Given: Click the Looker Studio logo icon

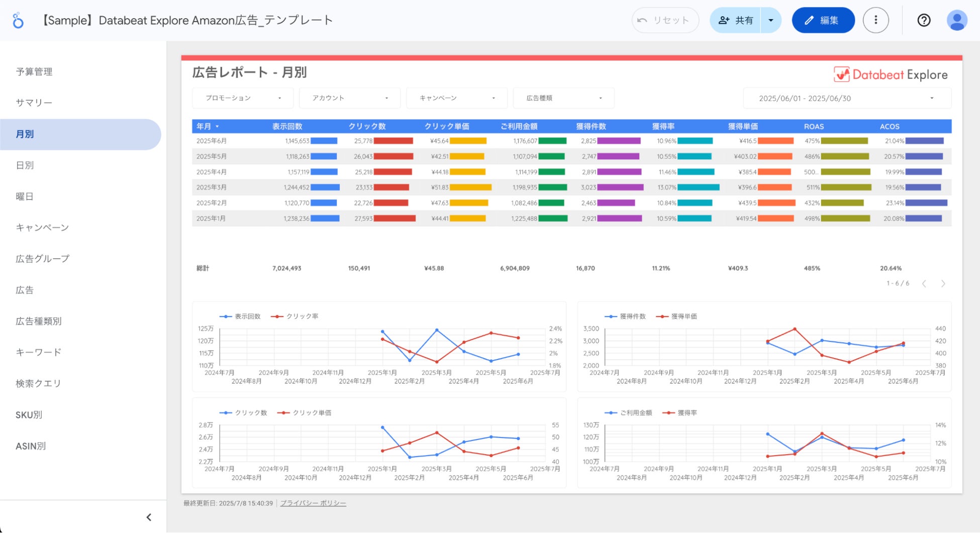Looking at the screenshot, I should (x=18, y=21).
